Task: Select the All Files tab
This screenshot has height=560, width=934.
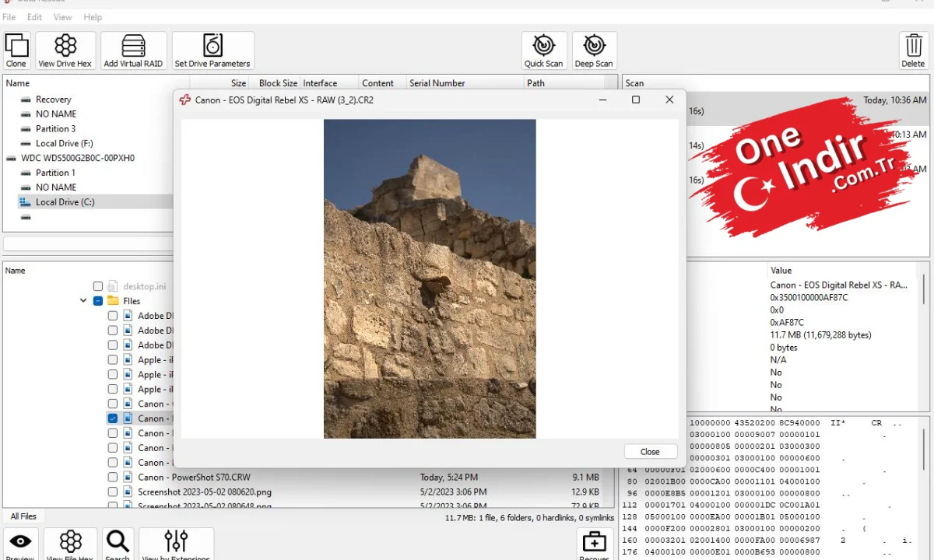Action: [23, 516]
